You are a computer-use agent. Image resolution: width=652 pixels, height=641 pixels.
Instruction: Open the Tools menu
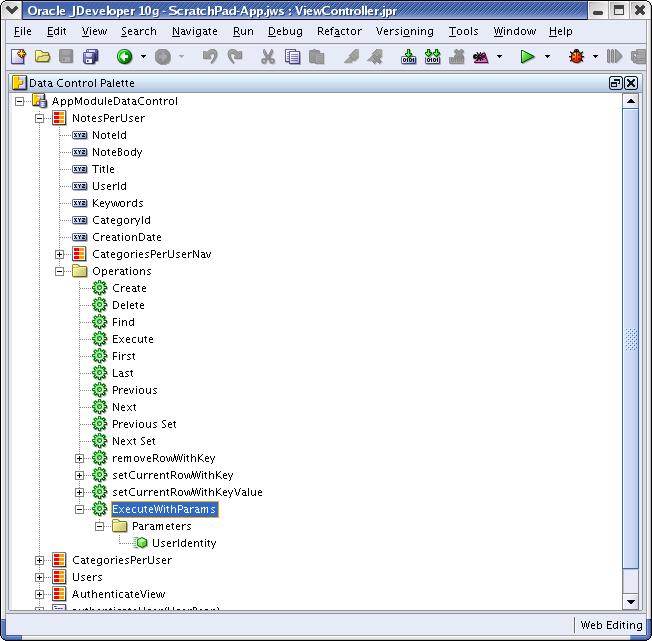tap(463, 31)
